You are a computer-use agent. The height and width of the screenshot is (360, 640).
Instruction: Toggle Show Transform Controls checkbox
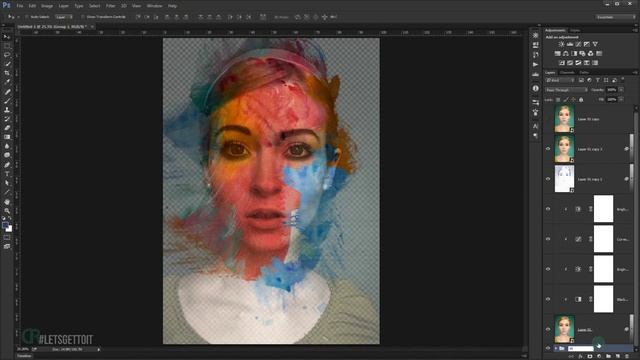pyautogui.click(x=82, y=17)
